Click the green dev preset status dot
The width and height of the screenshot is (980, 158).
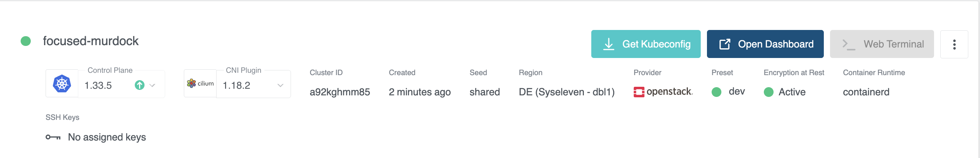[716, 92]
